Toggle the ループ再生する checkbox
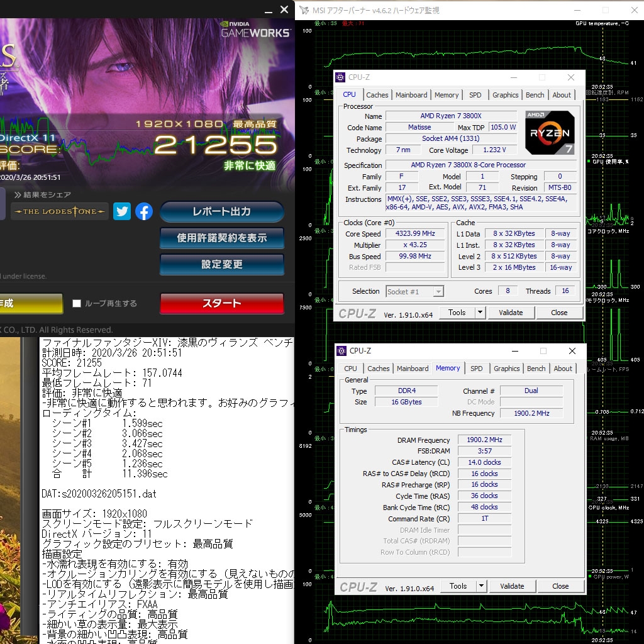This screenshot has width=644, height=644. click(76, 304)
